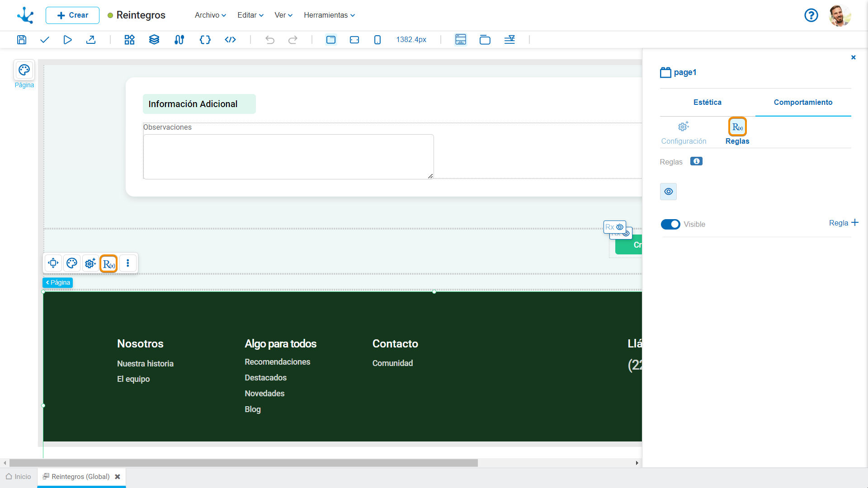Click the Observaciones text area
868x488 pixels.
click(288, 157)
